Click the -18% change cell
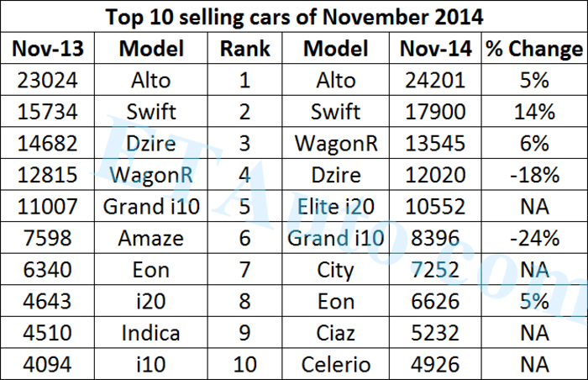 click(x=533, y=175)
